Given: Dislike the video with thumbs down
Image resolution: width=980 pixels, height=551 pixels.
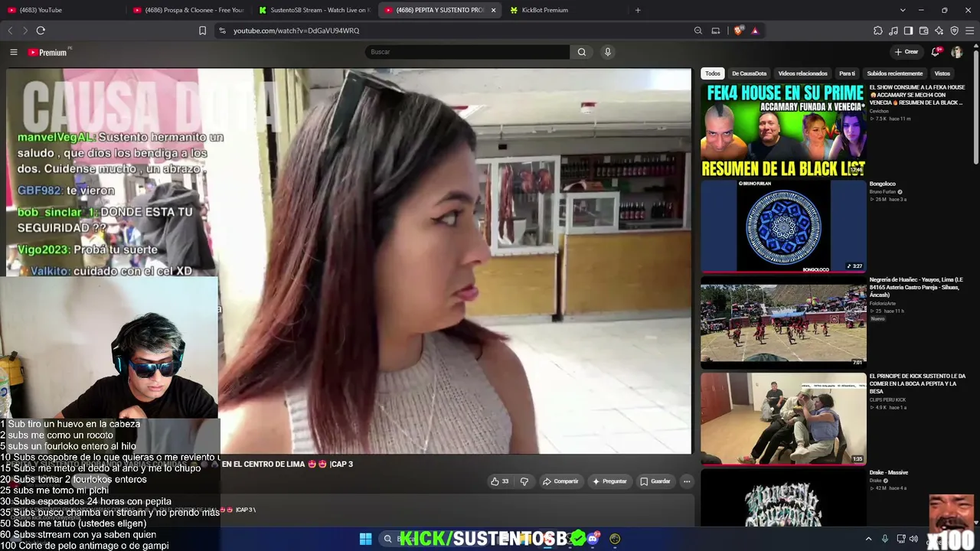Looking at the screenshot, I should tap(524, 481).
